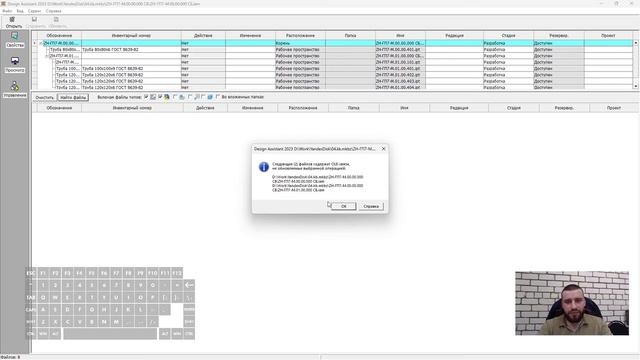Click lower table Инвентарный номер column header
640x360 pixels.
click(x=132, y=108)
